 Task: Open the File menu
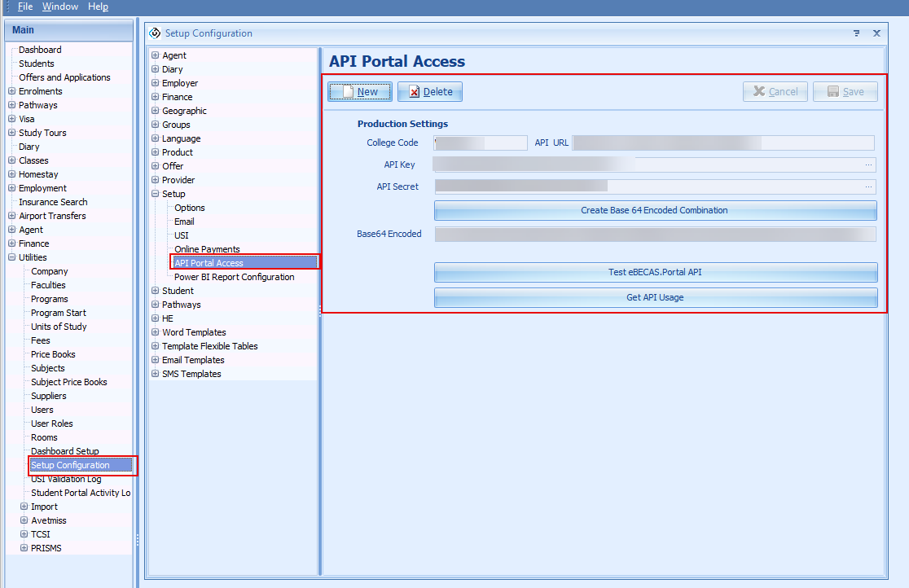[x=25, y=7]
